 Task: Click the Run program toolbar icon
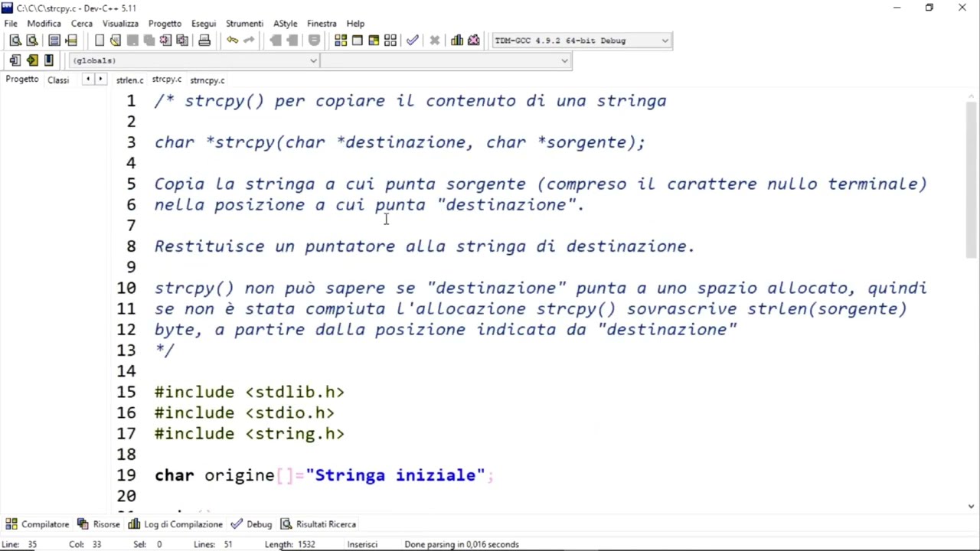click(x=357, y=41)
